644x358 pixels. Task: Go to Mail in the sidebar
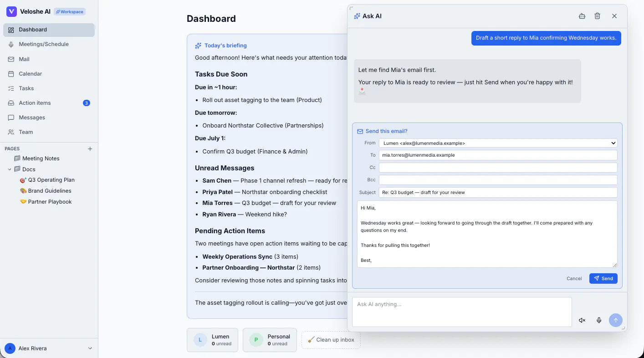point(49,59)
